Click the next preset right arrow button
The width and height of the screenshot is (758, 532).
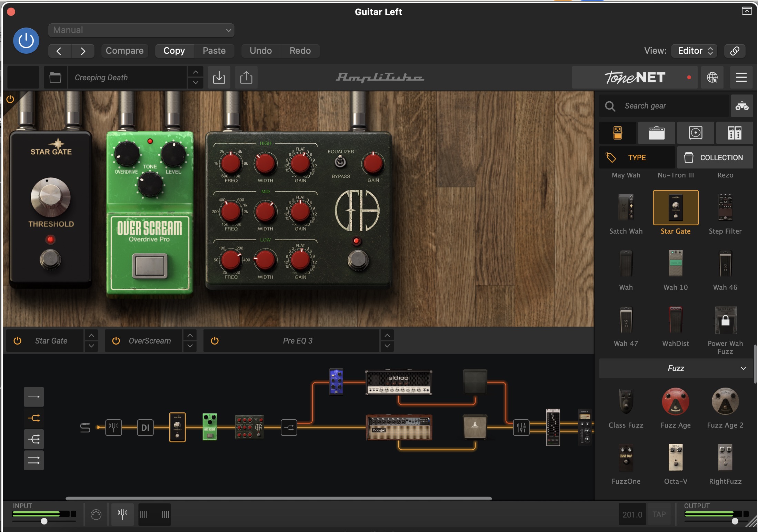coord(83,51)
